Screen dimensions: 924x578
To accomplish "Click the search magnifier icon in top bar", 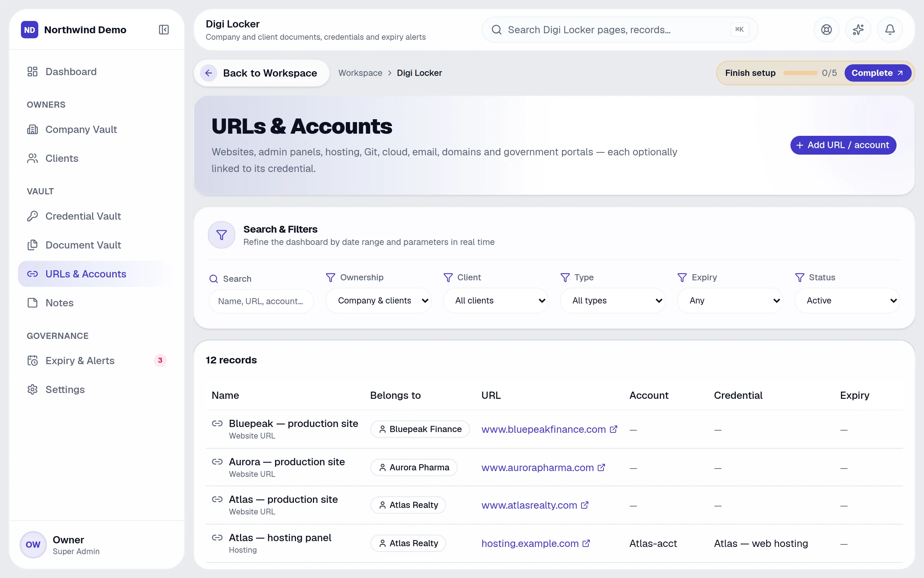I will (x=496, y=30).
